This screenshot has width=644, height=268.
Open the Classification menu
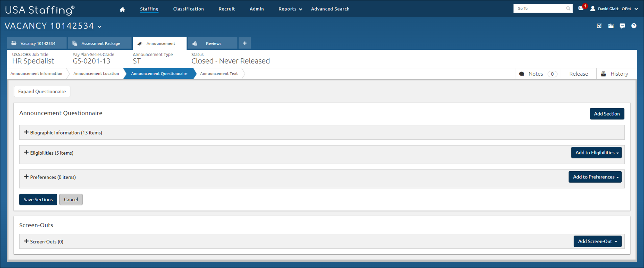[x=188, y=9]
